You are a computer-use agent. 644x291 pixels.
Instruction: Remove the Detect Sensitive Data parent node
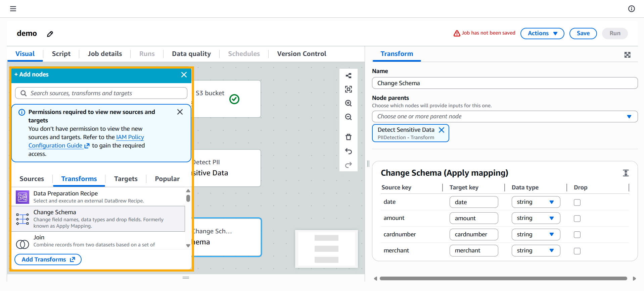[442, 130]
